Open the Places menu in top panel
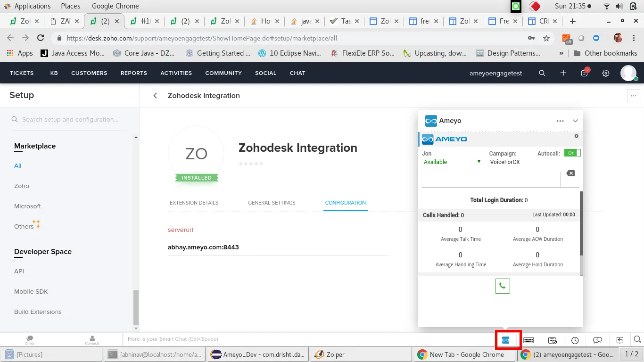This screenshot has height=362, width=644. pyautogui.click(x=70, y=6)
